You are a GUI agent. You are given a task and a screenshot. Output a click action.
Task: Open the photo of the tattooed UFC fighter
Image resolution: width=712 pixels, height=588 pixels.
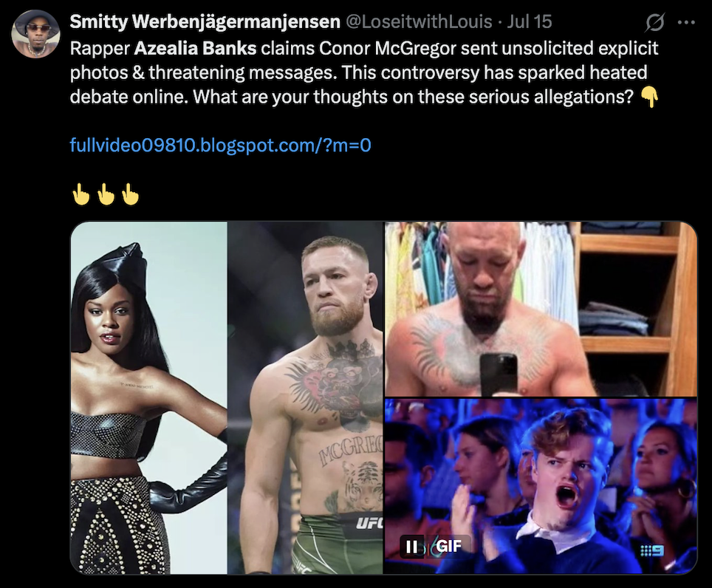click(305, 397)
